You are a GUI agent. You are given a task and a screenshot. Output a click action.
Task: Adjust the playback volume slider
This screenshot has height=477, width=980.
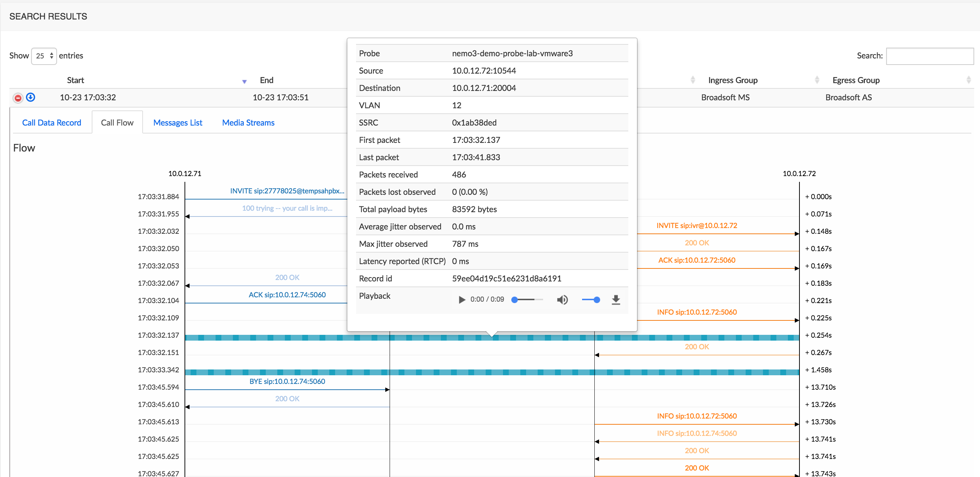point(591,300)
